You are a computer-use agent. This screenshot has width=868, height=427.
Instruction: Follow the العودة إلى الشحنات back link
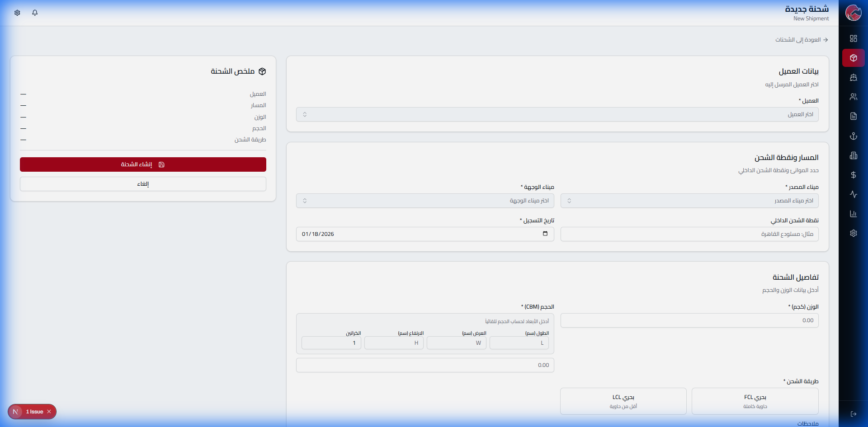click(x=802, y=40)
